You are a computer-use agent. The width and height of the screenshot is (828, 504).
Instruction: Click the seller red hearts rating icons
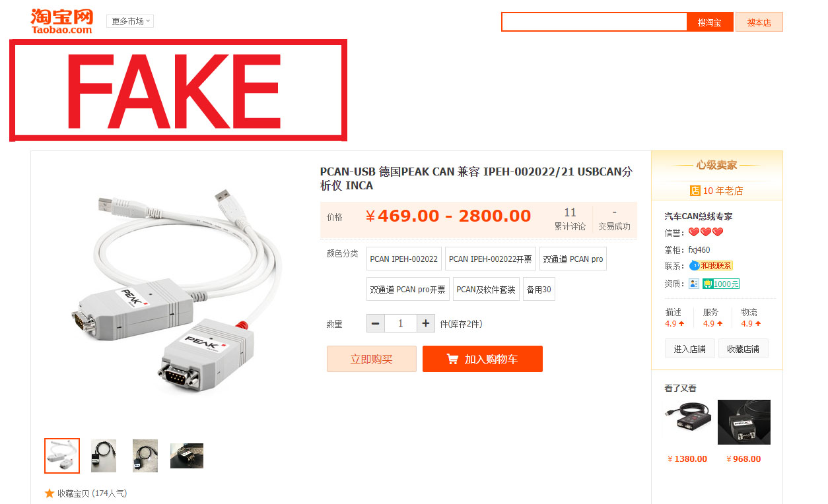click(x=706, y=232)
